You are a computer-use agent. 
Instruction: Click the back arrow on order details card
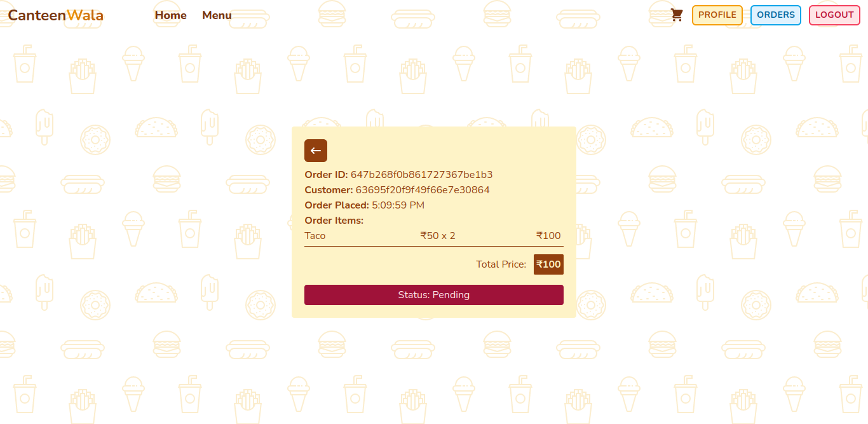click(316, 151)
